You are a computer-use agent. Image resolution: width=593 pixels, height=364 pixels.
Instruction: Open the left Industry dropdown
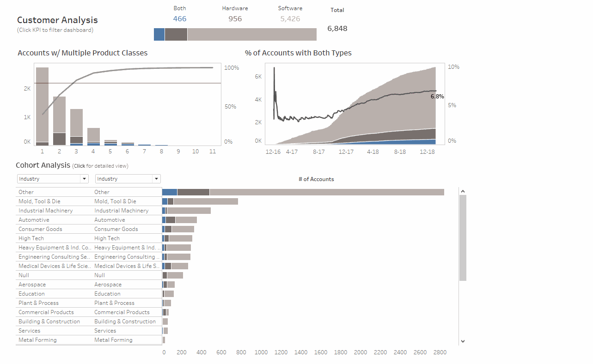(52, 179)
